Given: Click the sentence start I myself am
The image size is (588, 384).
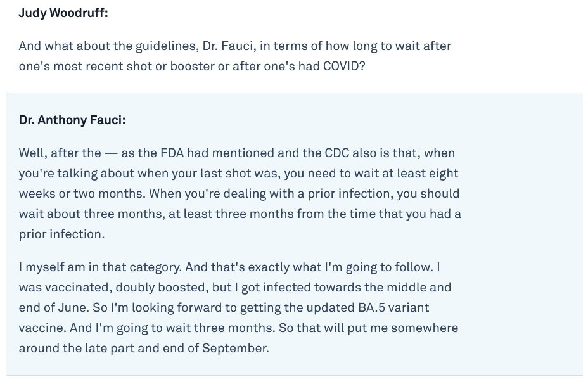Looking at the screenshot, I should pos(52,267).
